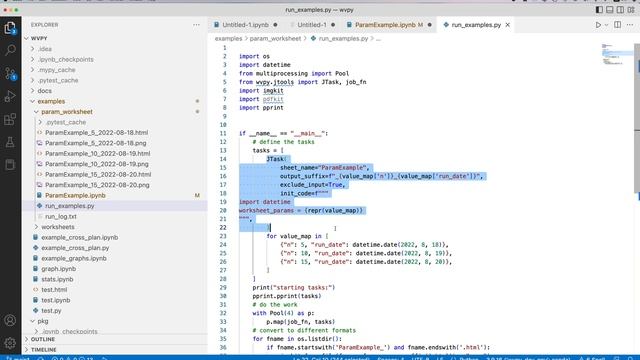Switch to the Untitled-1 tab
The width and height of the screenshot is (640, 360).
click(312, 25)
